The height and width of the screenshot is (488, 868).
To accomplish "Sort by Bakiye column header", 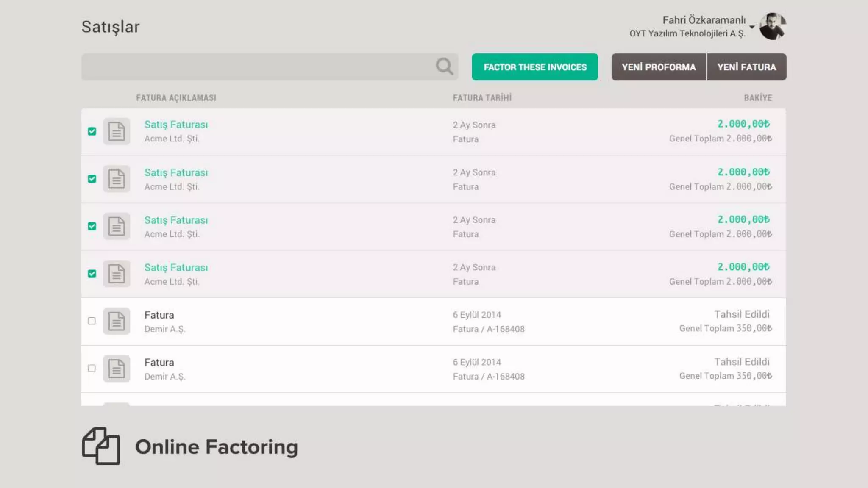I will tap(758, 98).
